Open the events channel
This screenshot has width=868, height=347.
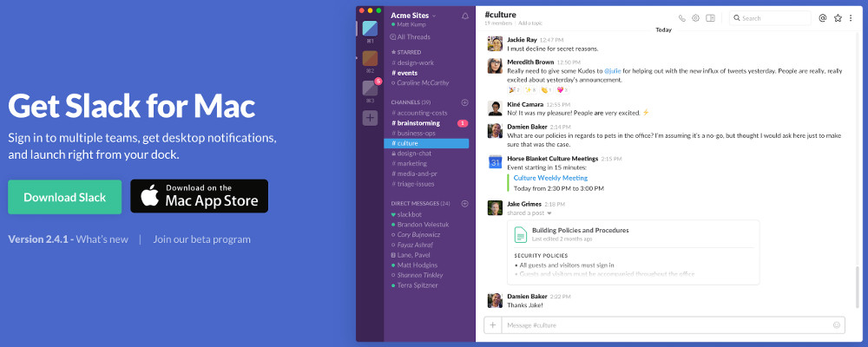click(404, 73)
